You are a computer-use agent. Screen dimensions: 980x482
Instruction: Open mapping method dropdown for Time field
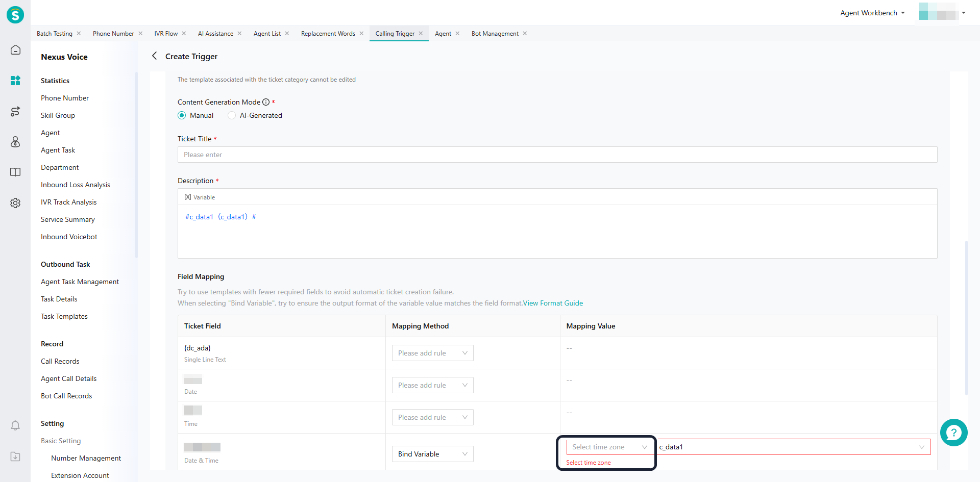click(432, 417)
